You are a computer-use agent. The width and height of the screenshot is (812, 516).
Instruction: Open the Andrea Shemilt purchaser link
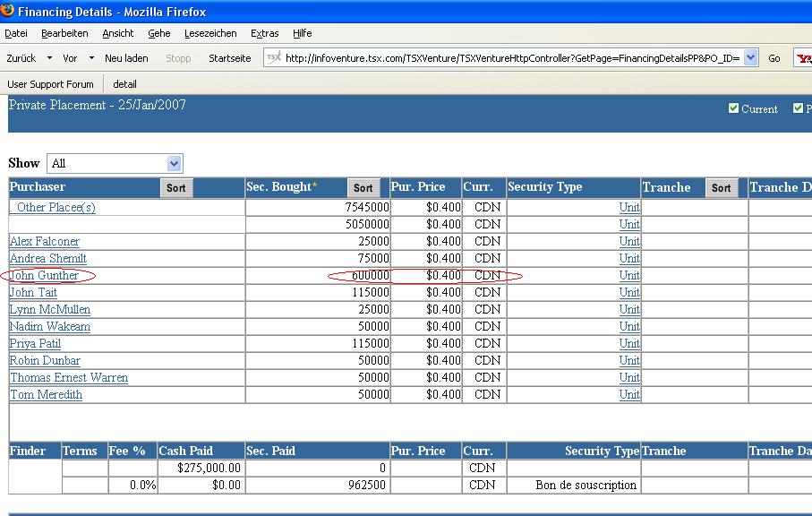click(x=48, y=259)
